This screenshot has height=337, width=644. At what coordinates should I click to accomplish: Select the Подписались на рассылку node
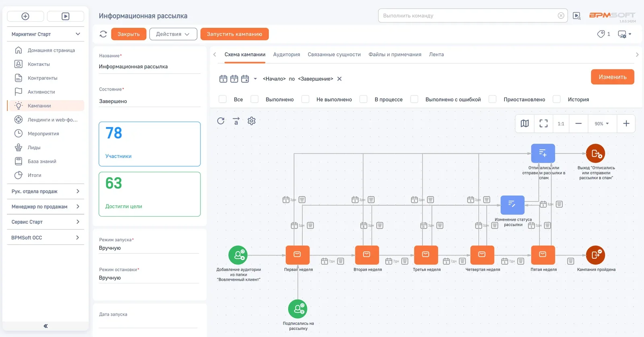[x=298, y=309]
